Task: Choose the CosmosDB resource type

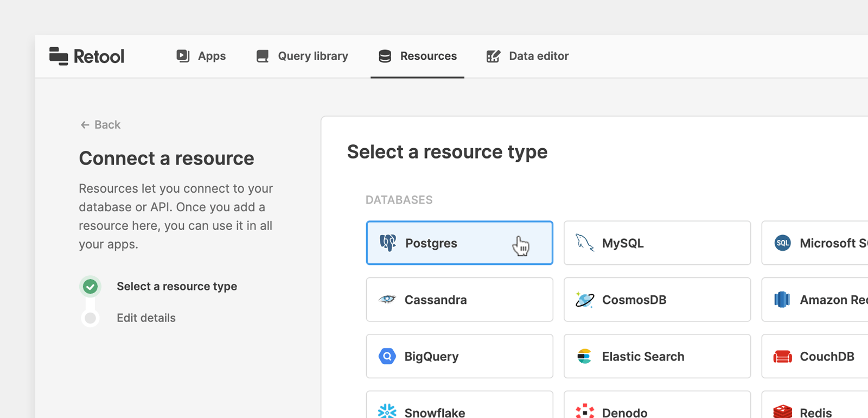Action: 657,299
